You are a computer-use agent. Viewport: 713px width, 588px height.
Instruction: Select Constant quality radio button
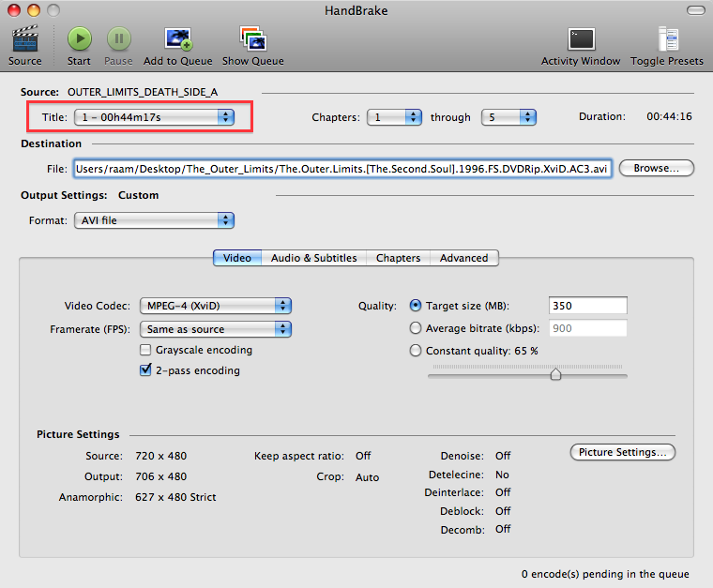click(x=416, y=351)
